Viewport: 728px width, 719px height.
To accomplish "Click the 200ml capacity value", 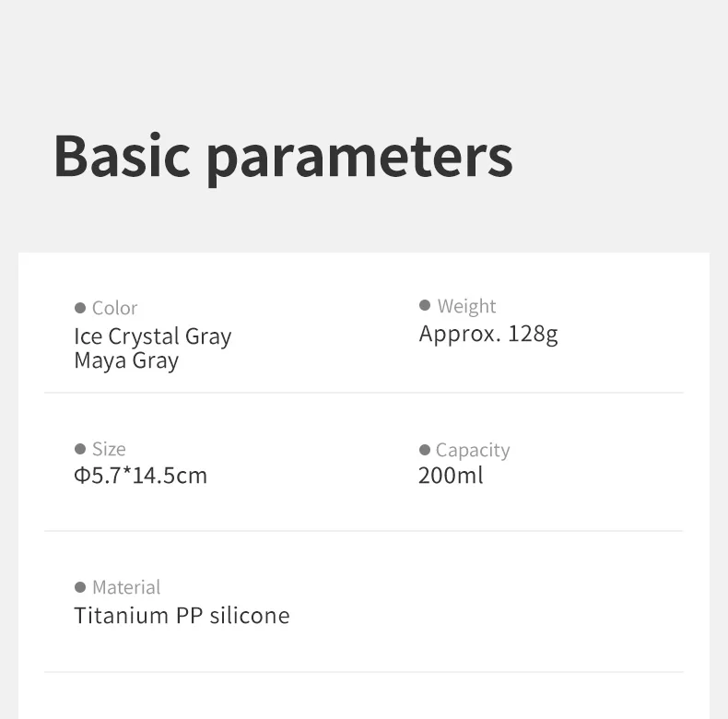I will pyautogui.click(x=451, y=476).
